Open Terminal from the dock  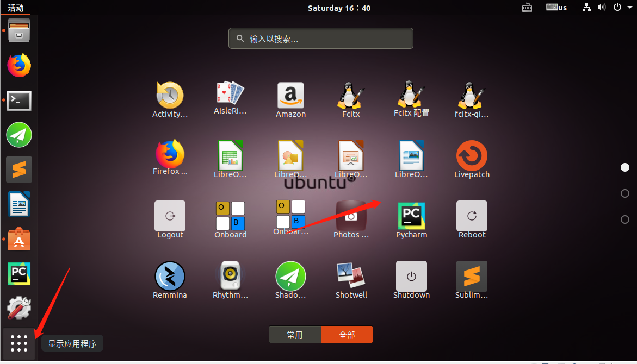pyautogui.click(x=18, y=100)
